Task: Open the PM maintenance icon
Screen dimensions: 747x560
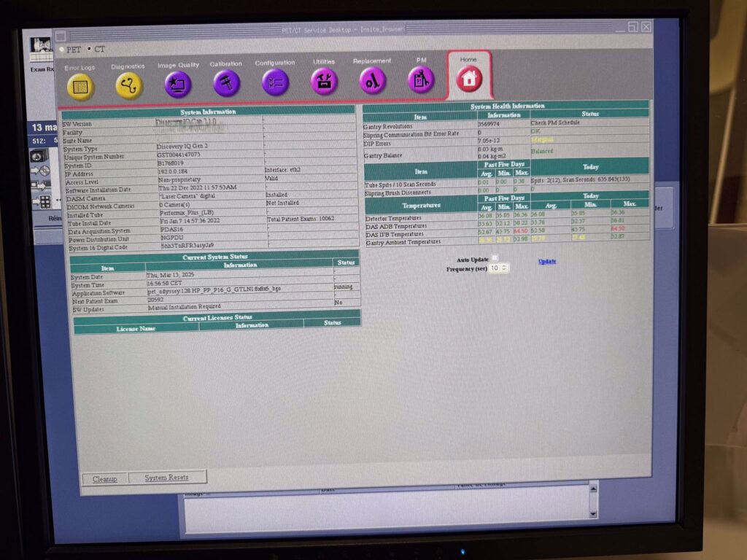Action: click(421, 79)
